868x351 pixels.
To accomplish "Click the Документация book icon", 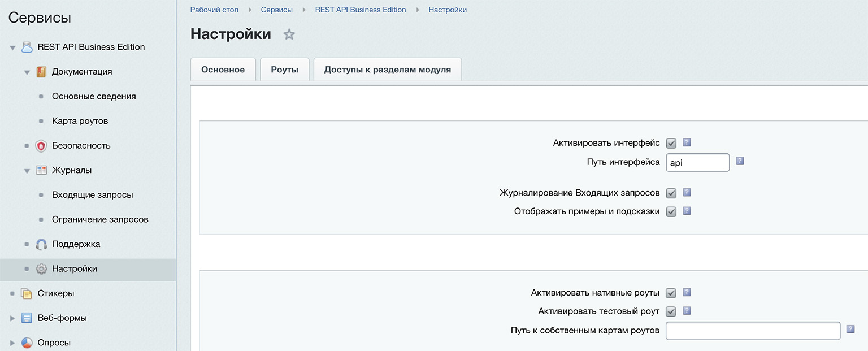I will tap(41, 72).
